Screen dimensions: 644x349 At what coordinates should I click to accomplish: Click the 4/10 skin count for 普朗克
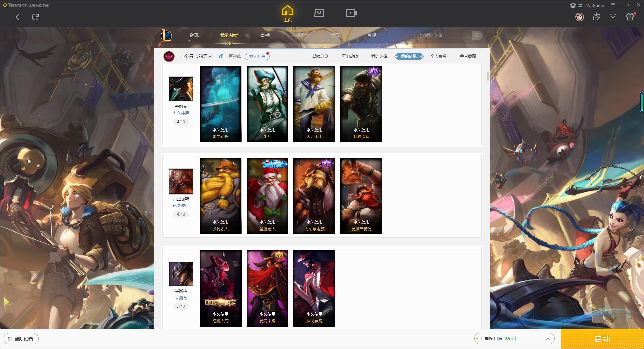181,122
